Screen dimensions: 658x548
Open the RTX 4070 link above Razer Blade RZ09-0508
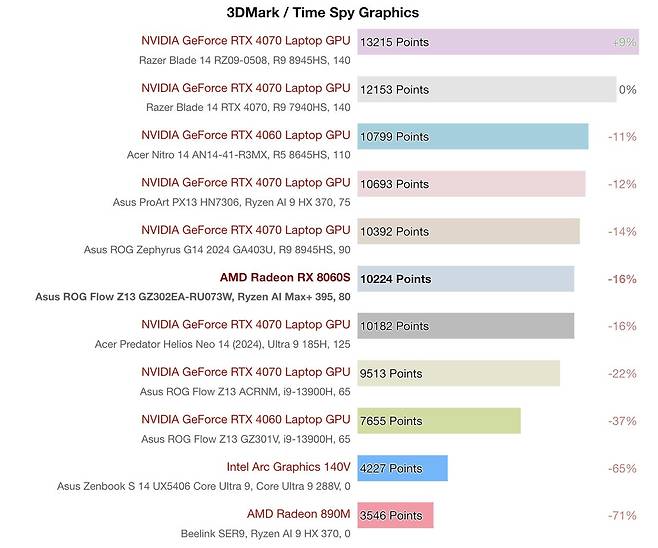coord(246,40)
